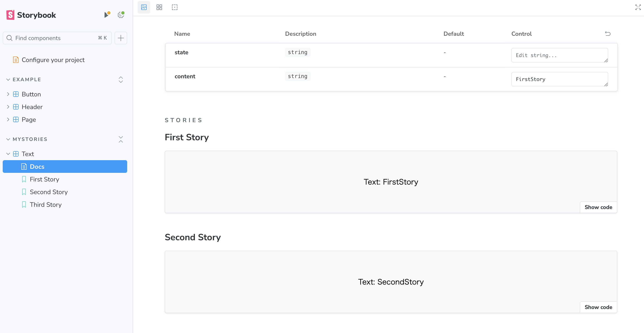Reset controls with the undo arrow icon
The height and width of the screenshot is (333, 644).
(x=608, y=34)
